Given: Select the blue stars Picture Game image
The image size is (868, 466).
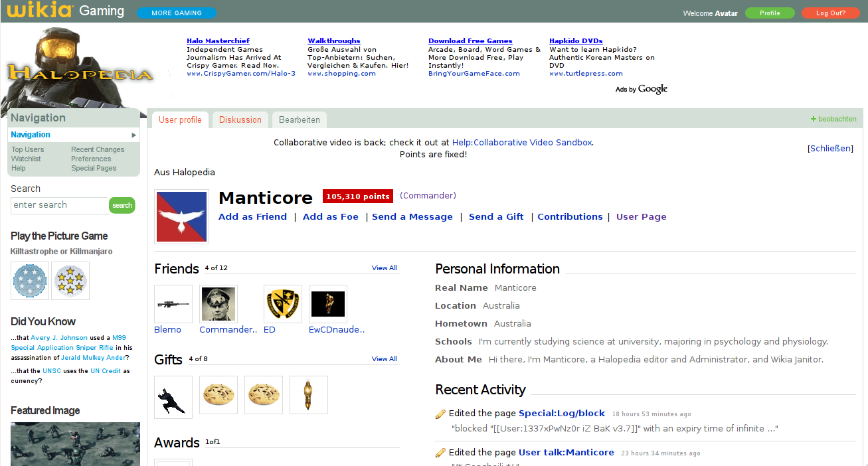Looking at the screenshot, I should 30,281.
